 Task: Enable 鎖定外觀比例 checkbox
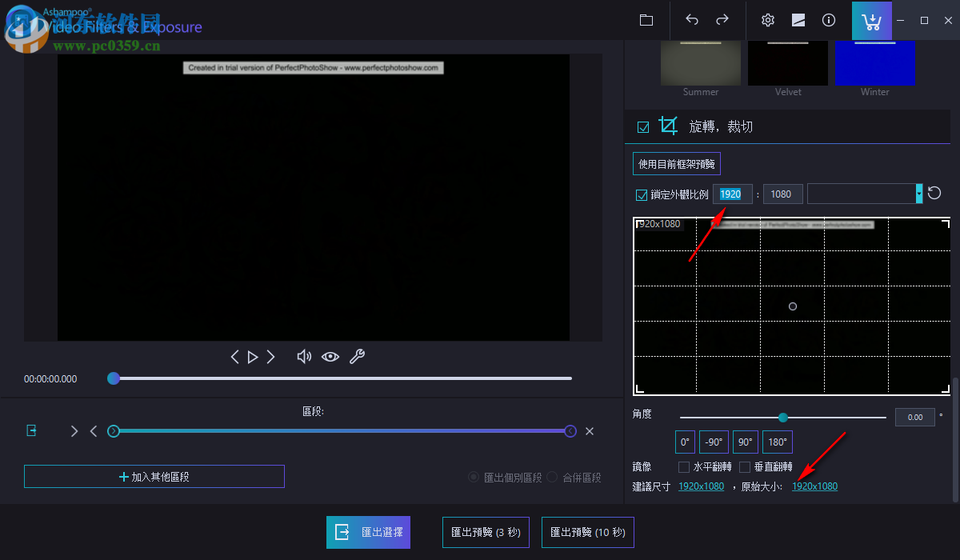coord(641,194)
